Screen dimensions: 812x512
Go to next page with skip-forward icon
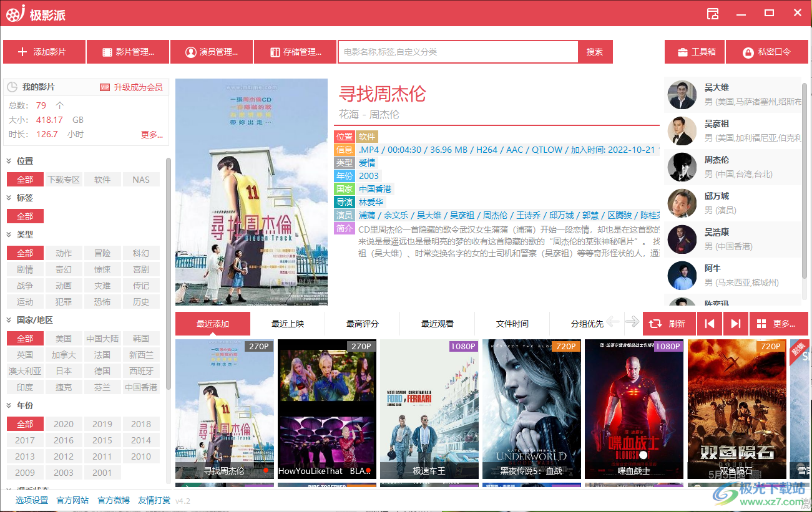[x=736, y=324]
